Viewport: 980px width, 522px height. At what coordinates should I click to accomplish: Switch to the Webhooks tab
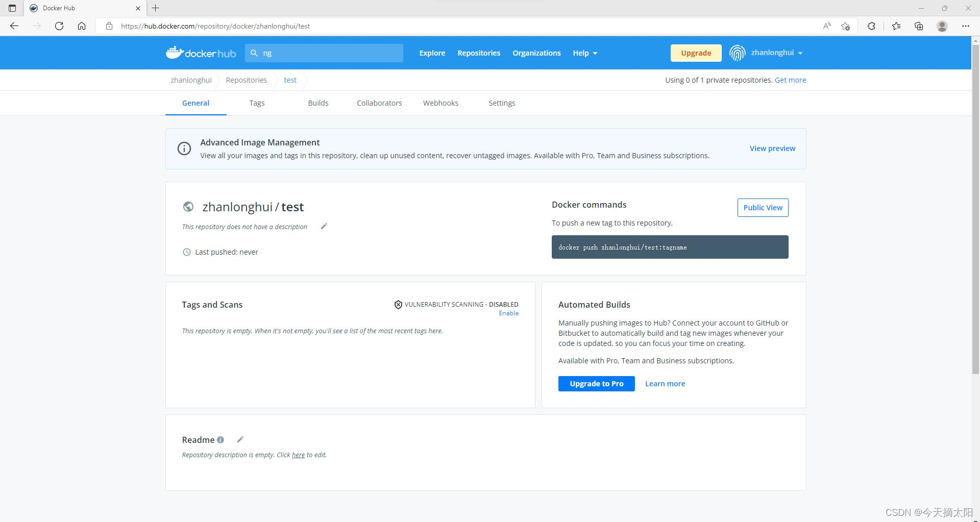(440, 103)
